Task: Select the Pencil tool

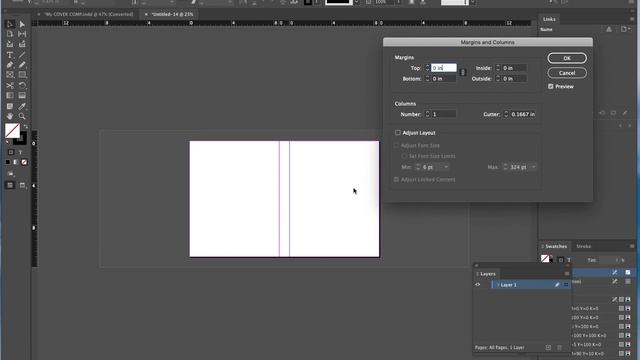Action: pos(22,65)
